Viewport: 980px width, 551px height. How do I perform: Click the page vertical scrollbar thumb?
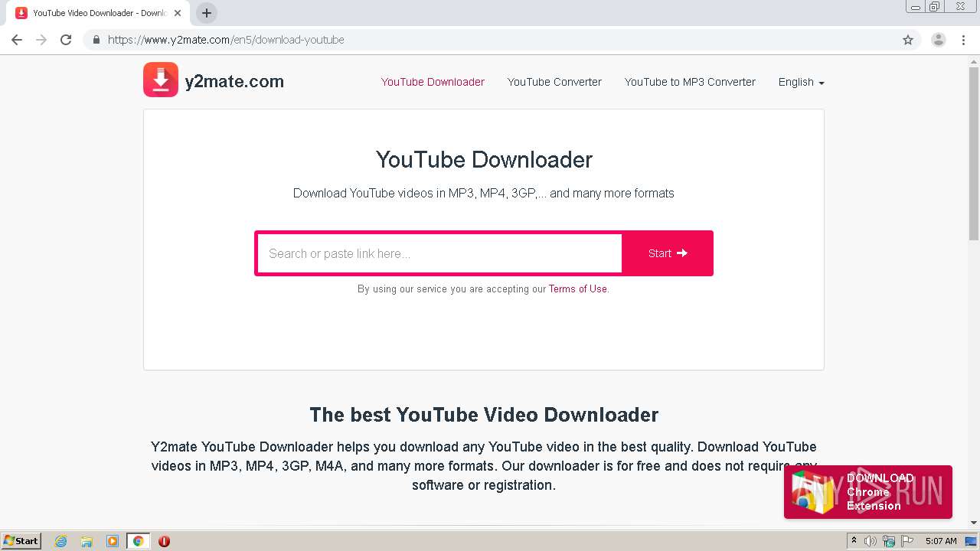[974, 153]
